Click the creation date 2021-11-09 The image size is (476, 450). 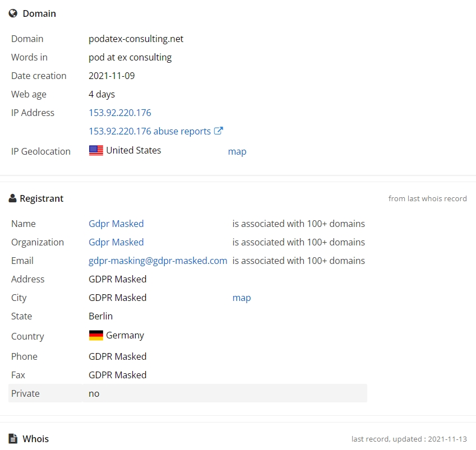[112, 76]
